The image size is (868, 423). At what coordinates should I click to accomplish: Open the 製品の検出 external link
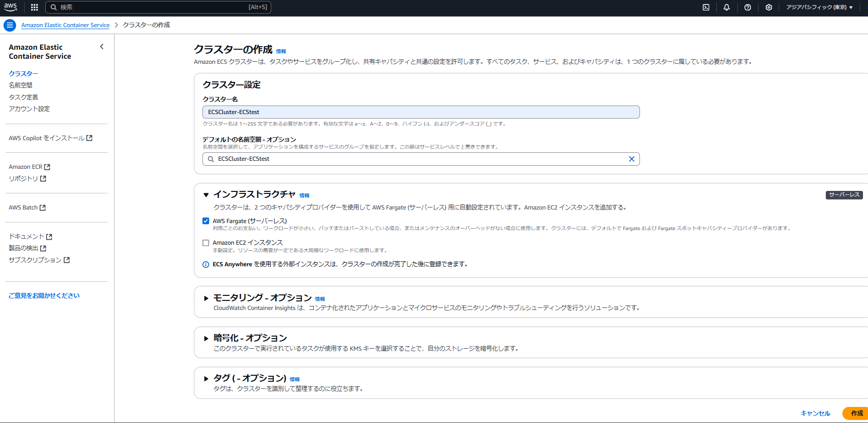[27, 248]
